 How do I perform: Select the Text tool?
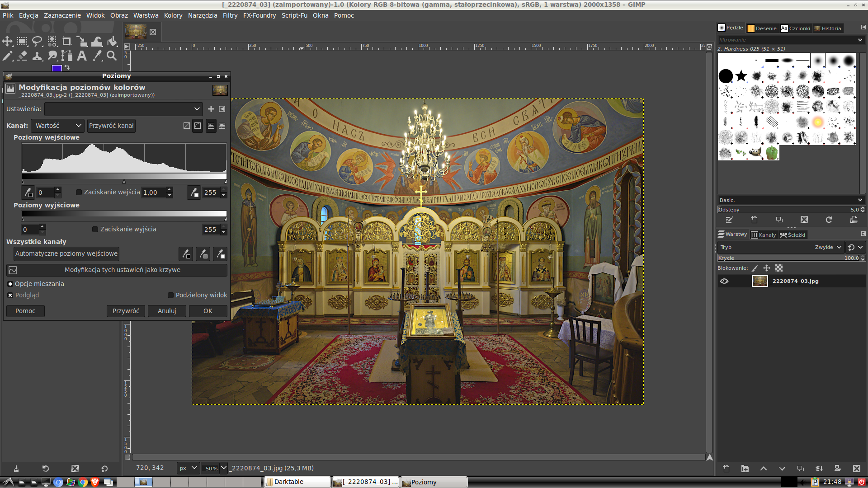[x=82, y=56]
